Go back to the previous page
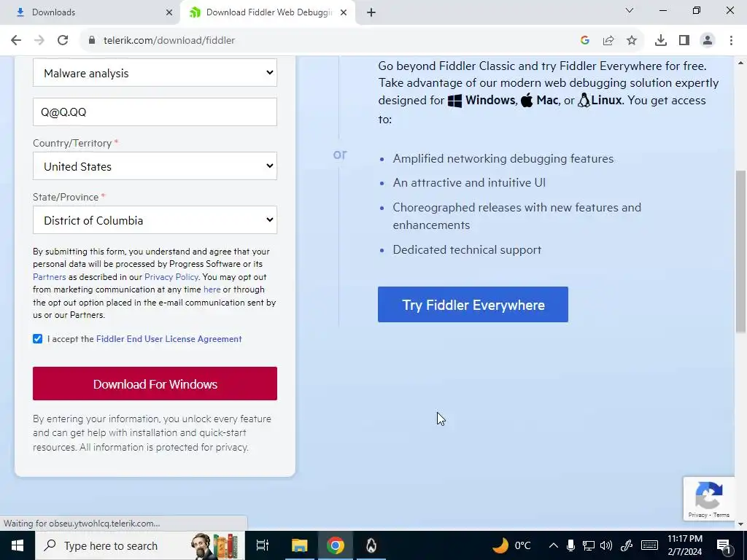This screenshot has height=560, width=747. (16, 40)
